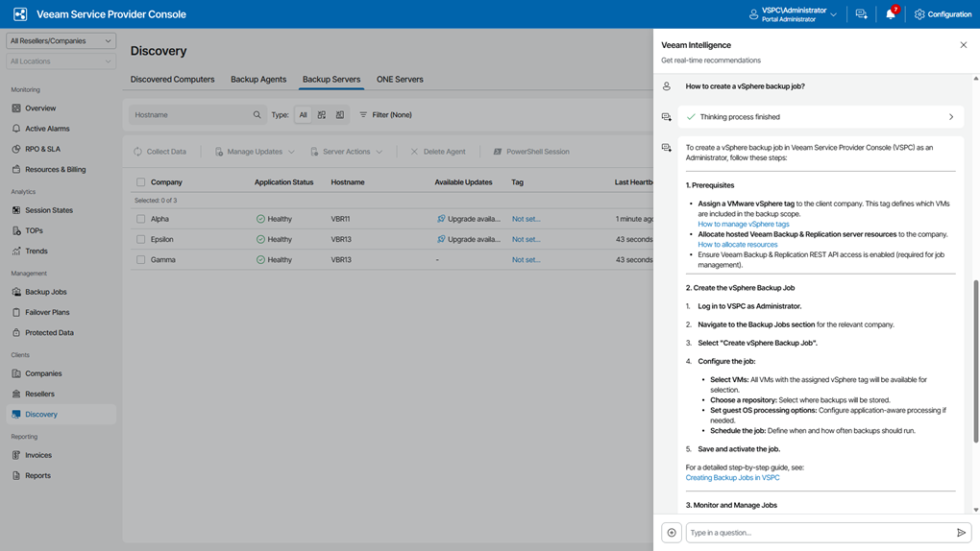Start new chat with plus icon
The width and height of the screenshot is (980, 551).
672,533
